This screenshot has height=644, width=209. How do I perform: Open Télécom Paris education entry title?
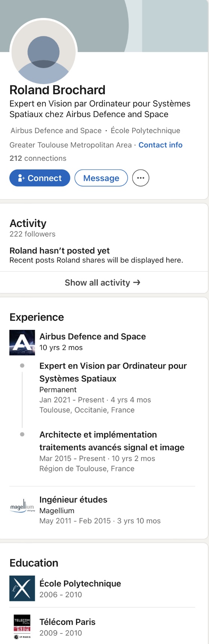[x=67, y=622]
